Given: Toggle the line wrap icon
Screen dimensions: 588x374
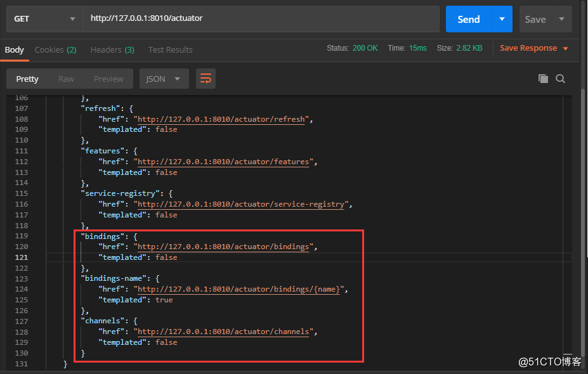Looking at the screenshot, I should coord(206,79).
